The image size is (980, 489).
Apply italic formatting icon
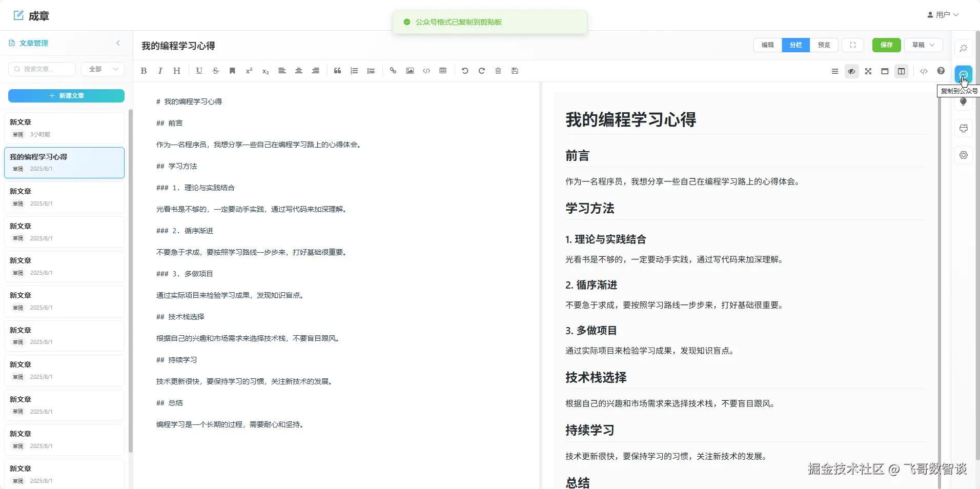(160, 71)
